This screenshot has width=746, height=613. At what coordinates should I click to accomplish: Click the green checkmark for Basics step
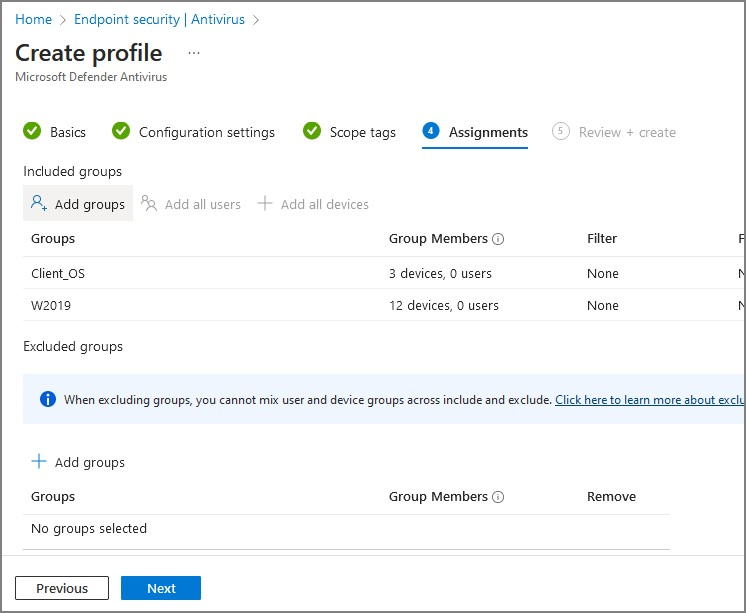coord(32,131)
